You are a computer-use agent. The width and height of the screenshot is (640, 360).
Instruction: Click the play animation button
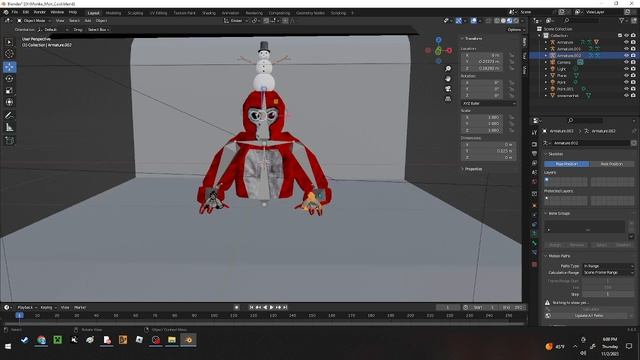click(271, 307)
